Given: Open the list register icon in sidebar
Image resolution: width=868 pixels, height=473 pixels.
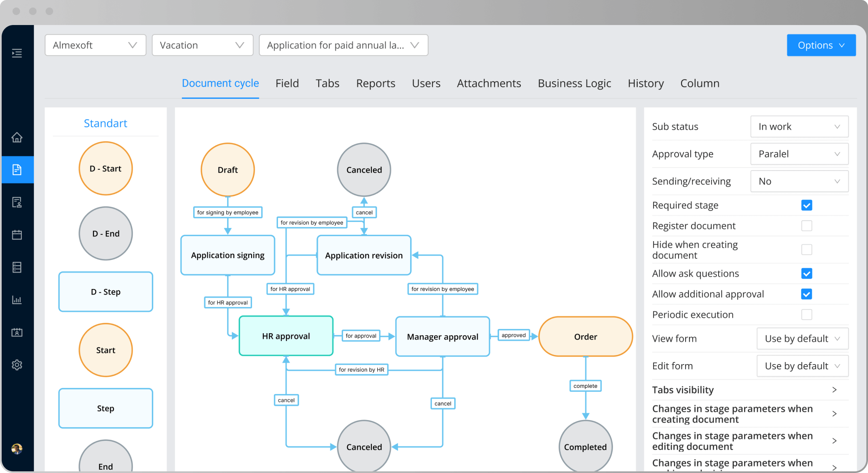Looking at the screenshot, I should pyautogui.click(x=17, y=267).
